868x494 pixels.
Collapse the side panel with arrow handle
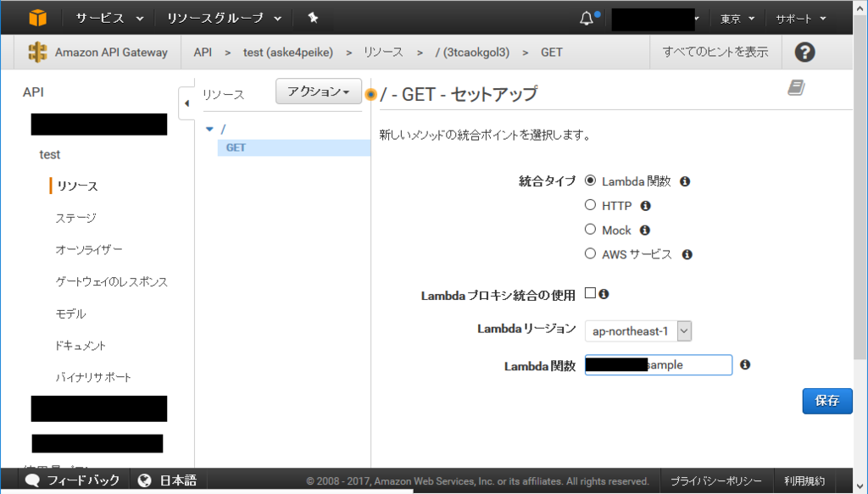[186, 103]
